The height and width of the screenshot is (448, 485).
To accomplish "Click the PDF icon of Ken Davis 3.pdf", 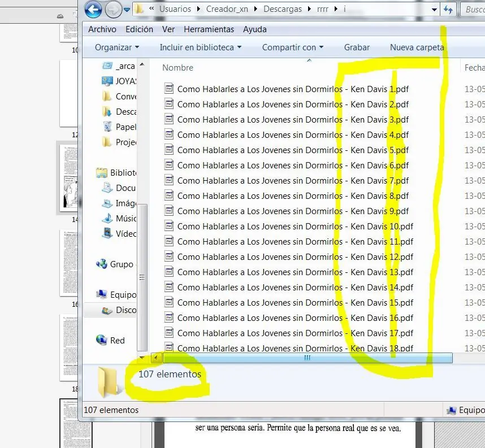I will pyautogui.click(x=169, y=119).
